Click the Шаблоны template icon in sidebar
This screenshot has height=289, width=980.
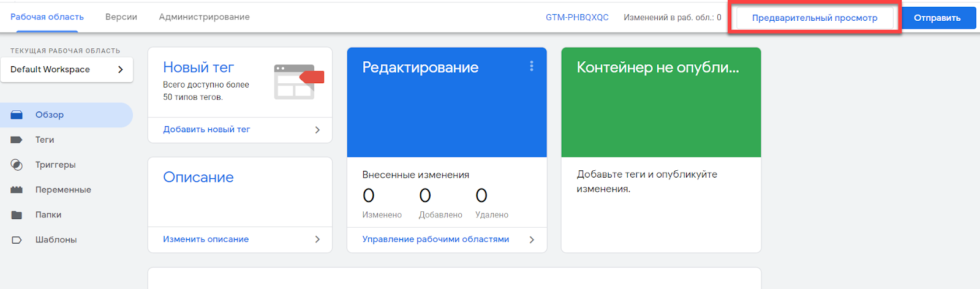(x=17, y=240)
